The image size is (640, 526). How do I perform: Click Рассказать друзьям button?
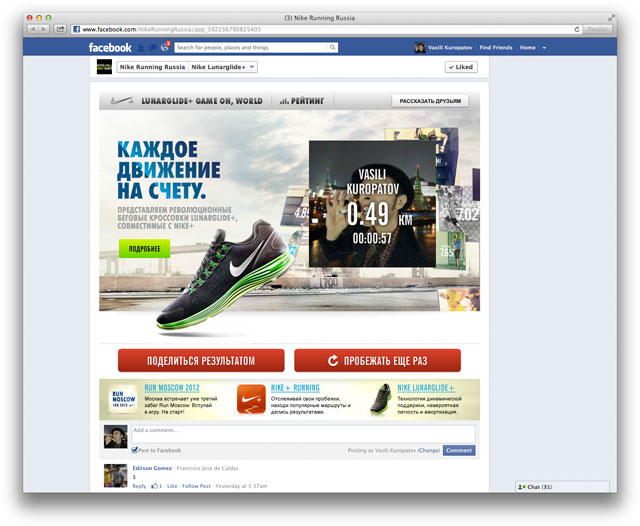tap(430, 101)
